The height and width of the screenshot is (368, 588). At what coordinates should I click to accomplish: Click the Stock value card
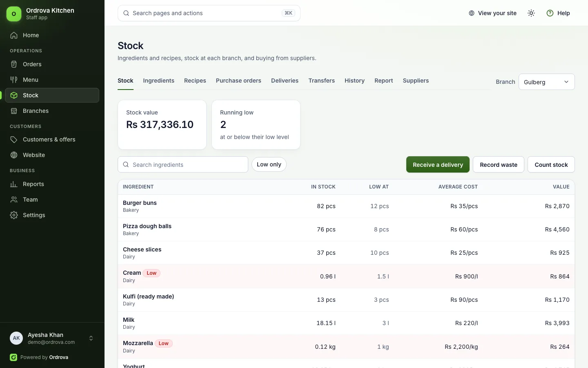[162, 125]
